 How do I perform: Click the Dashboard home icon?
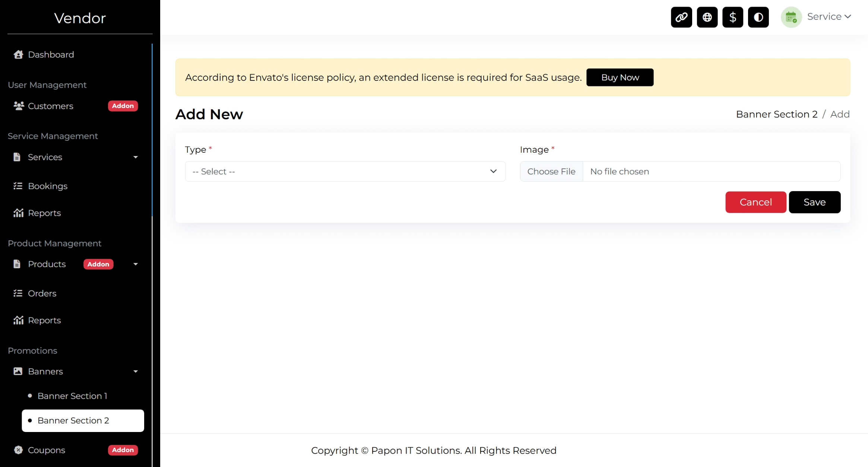[x=18, y=55]
